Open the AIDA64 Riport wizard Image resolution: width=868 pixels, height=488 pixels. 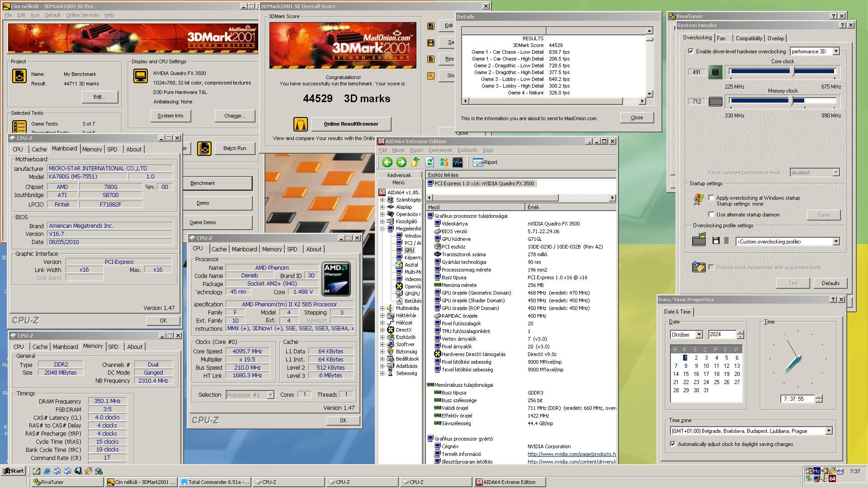click(485, 162)
